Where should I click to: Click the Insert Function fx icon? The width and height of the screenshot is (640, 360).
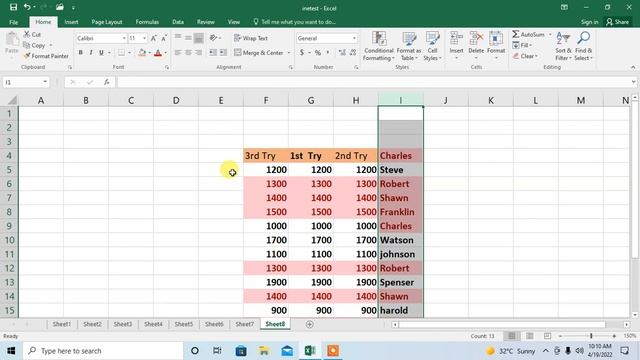click(107, 82)
